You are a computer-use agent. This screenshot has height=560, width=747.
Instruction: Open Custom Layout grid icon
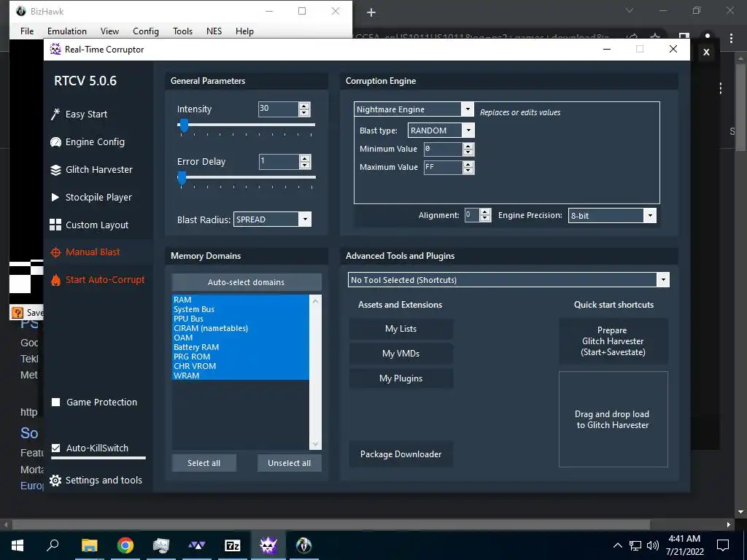[55, 225]
